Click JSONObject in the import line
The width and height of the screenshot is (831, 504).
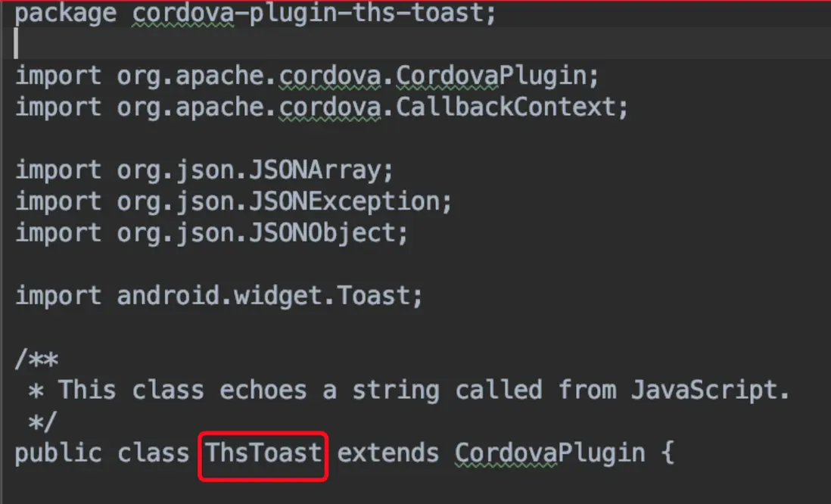click(322, 234)
